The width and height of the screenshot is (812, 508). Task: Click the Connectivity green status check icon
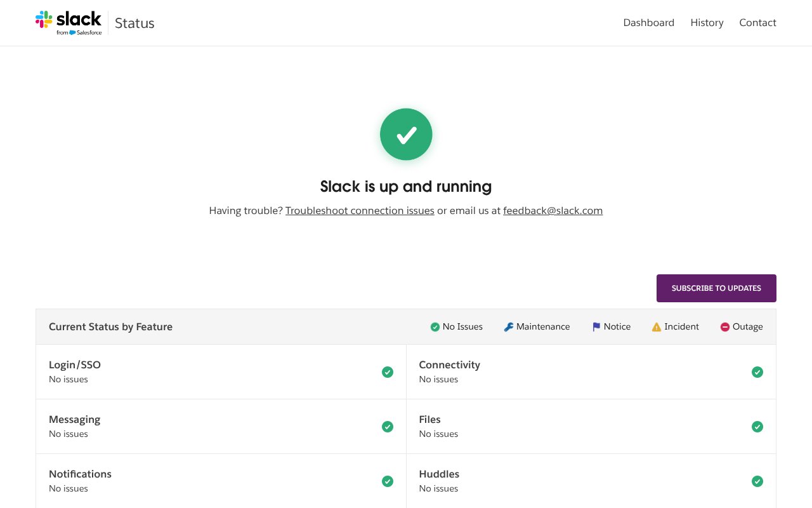point(757,372)
